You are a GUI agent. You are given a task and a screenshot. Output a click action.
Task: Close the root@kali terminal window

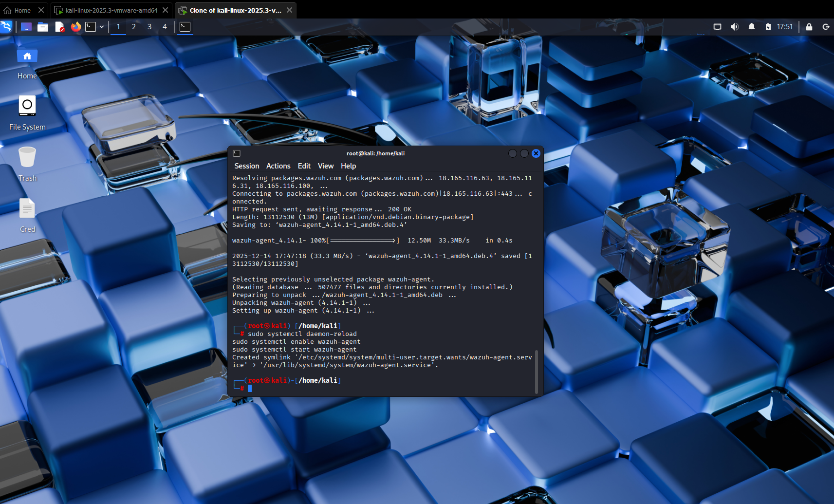[x=536, y=153]
